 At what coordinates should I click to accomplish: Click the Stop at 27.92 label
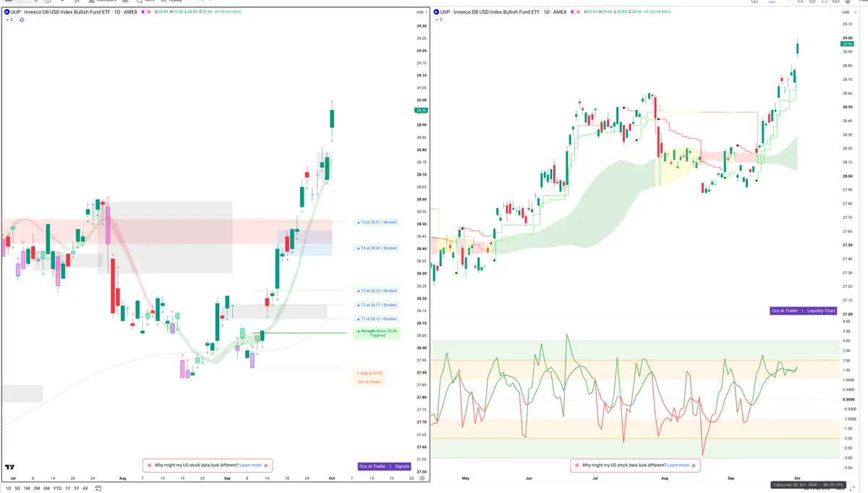click(x=370, y=373)
